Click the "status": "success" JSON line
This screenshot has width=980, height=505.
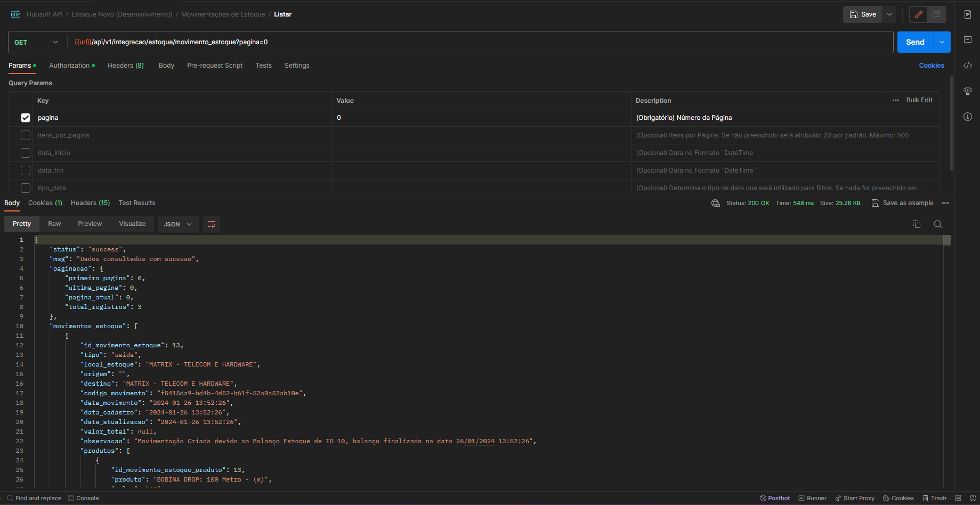click(x=88, y=249)
